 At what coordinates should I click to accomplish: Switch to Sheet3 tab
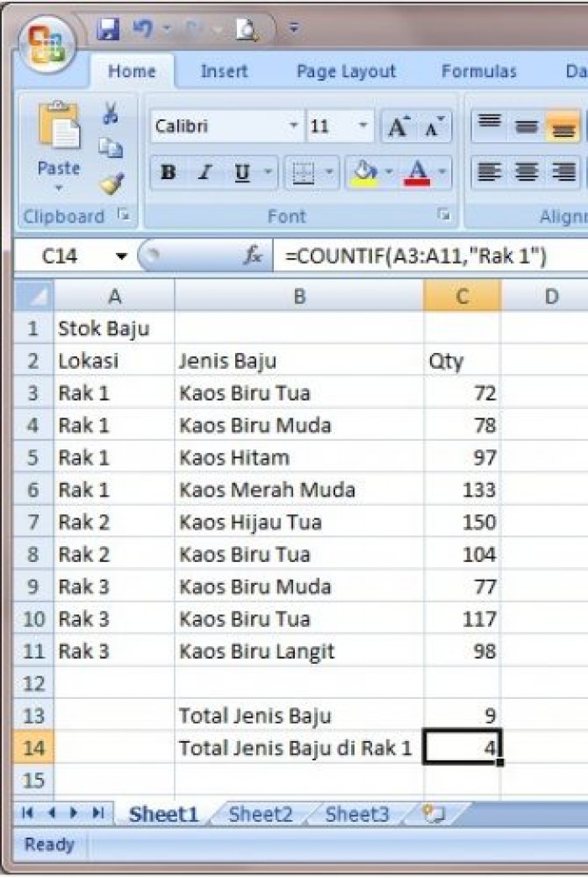point(357,813)
